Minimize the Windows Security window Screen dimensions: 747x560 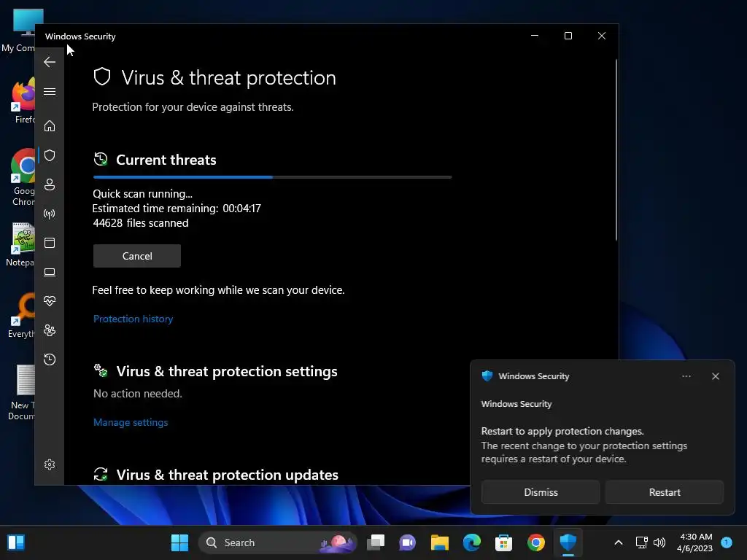point(535,36)
